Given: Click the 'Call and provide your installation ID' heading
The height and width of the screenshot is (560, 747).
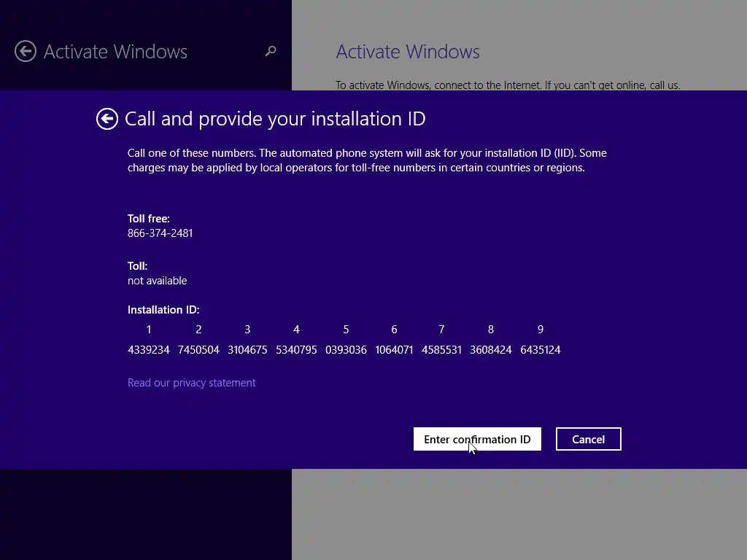Looking at the screenshot, I should point(275,119).
